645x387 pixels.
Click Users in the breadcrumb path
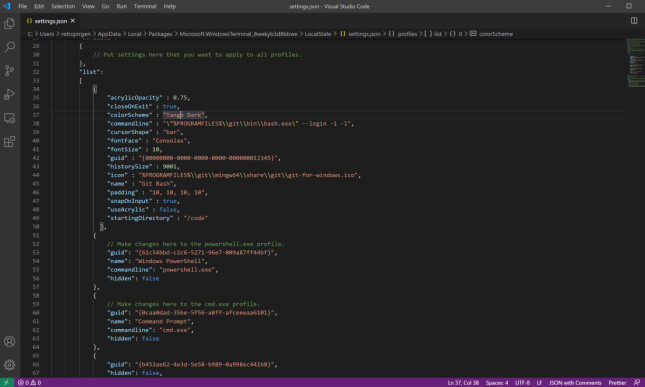pos(46,34)
